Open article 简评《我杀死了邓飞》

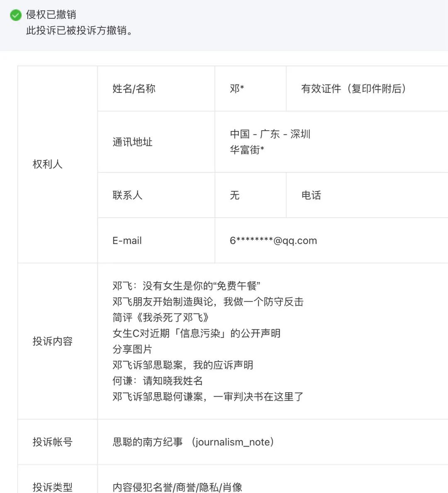[x=161, y=318]
